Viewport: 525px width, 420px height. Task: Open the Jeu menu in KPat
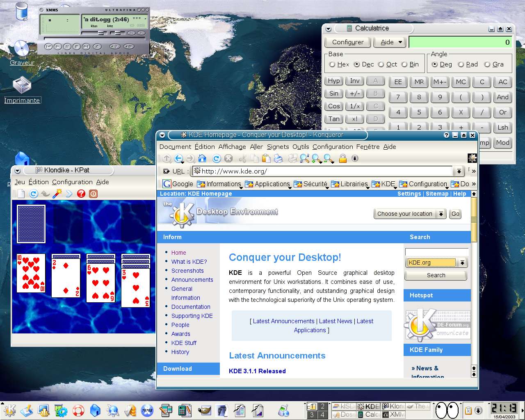20,182
